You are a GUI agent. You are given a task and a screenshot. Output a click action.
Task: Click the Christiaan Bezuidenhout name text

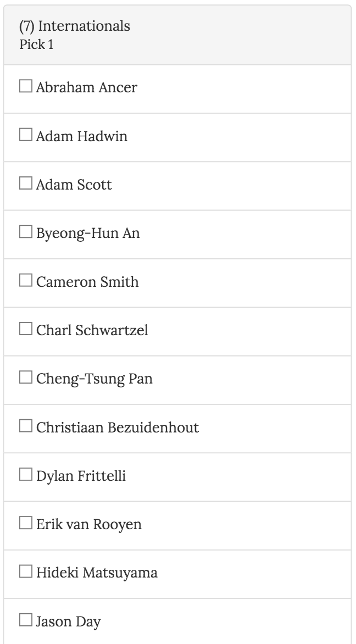click(118, 428)
